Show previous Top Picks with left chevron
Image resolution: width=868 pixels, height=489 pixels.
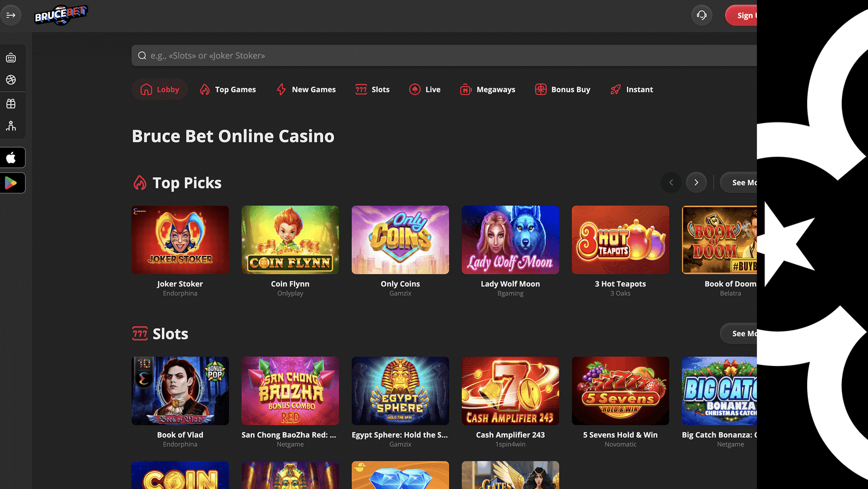(x=671, y=183)
